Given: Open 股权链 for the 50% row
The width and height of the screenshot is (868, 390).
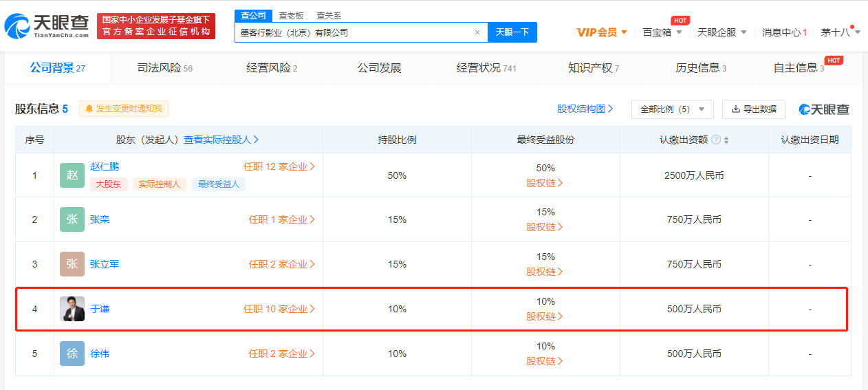Looking at the screenshot, I should [545, 183].
